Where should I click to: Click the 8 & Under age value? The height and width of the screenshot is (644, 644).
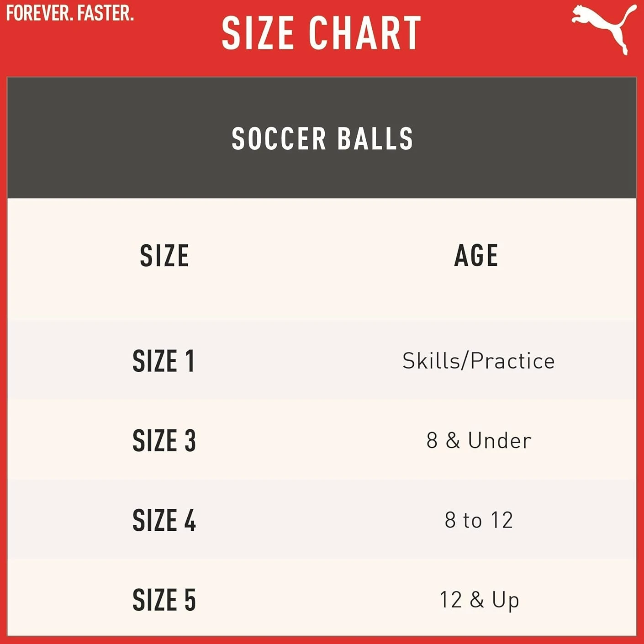[479, 441]
